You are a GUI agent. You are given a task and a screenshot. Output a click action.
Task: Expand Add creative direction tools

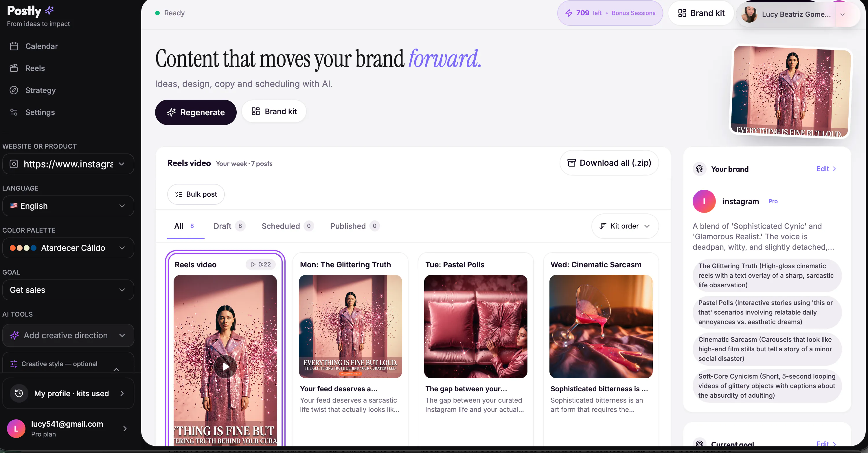pos(68,335)
